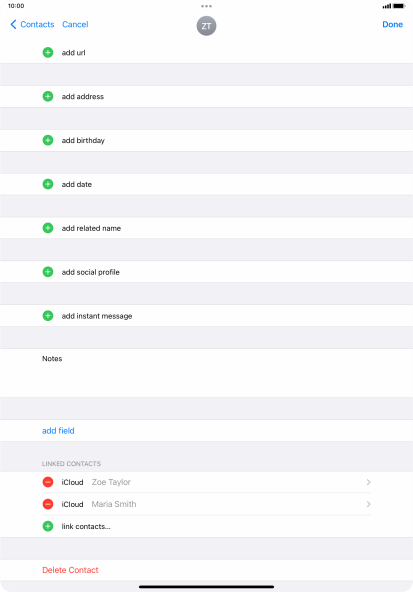Tap into the Notes text field
The width and height of the screenshot is (413, 592).
pyautogui.click(x=206, y=373)
